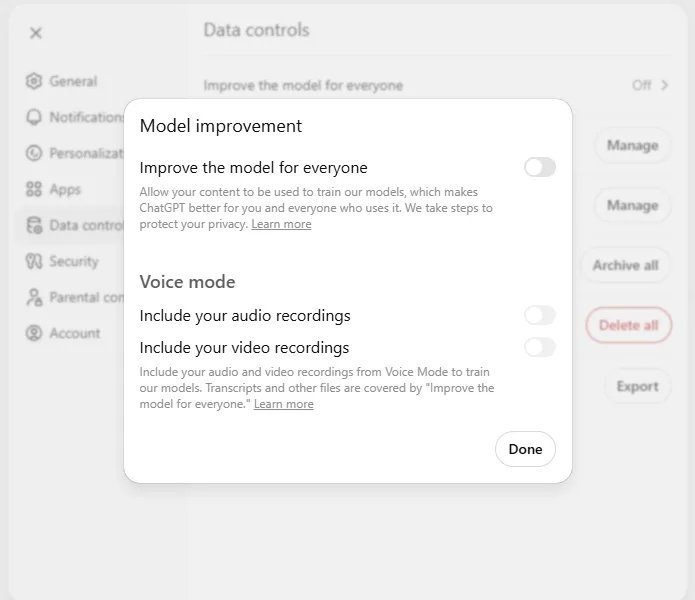Screen dimensions: 695x600
Task: Select the Parental controls icon
Action: [34, 297]
